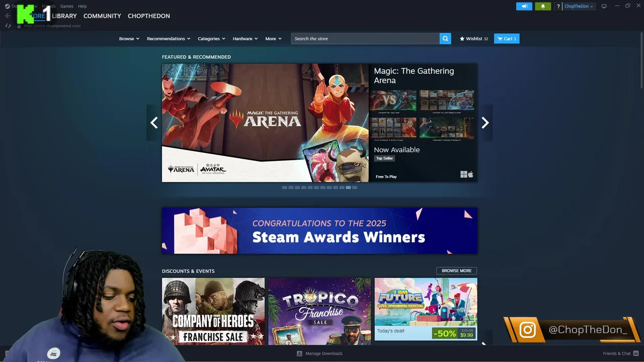Open the Recommendations dropdown menu
Image resolution: width=644 pixels, height=362 pixels.
pyautogui.click(x=169, y=39)
